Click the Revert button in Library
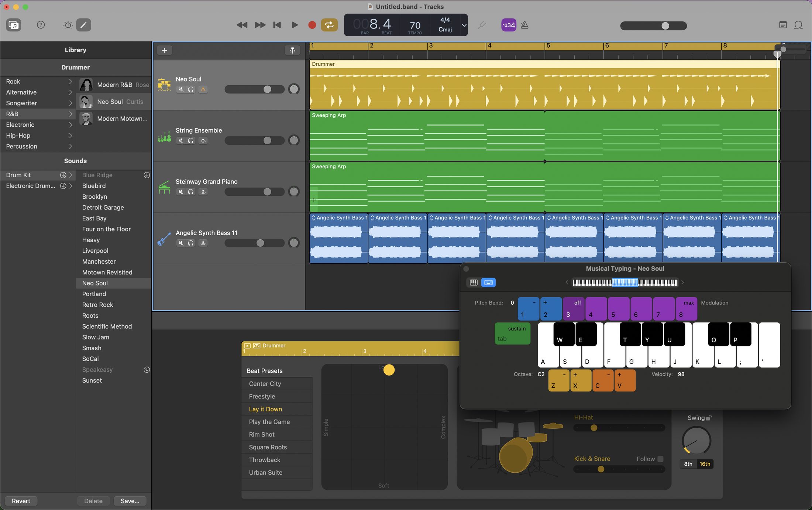812x510 pixels. pyautogui.click(x=21, y=501)
